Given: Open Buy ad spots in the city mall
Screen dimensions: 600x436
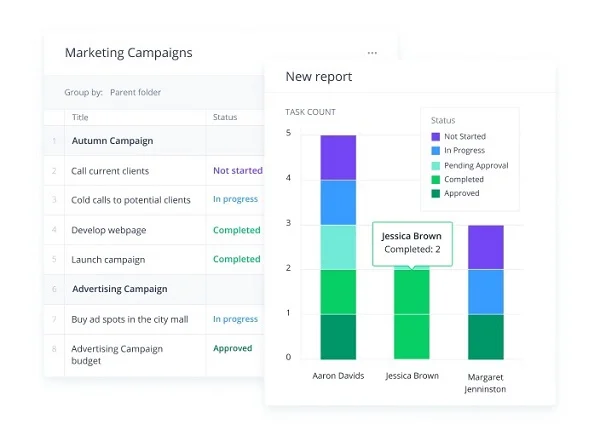Looking at the screenshot, I should coord(130,319).
